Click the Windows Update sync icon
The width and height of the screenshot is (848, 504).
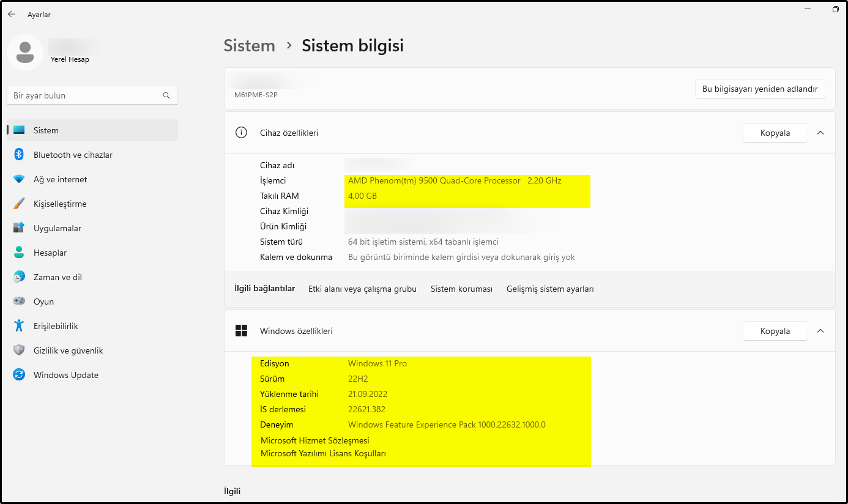click(x=19, y=375)
